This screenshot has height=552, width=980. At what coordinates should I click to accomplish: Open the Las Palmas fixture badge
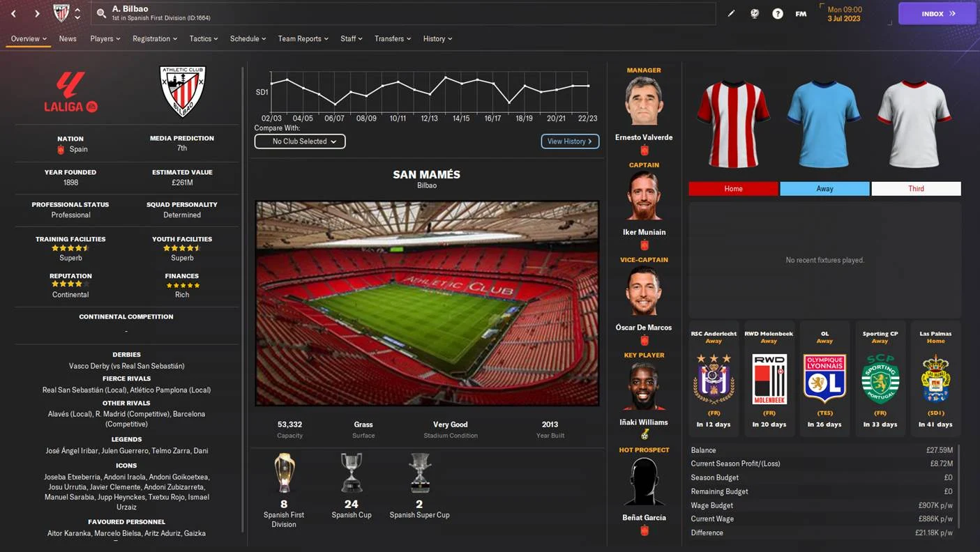[x=935, y=378]
